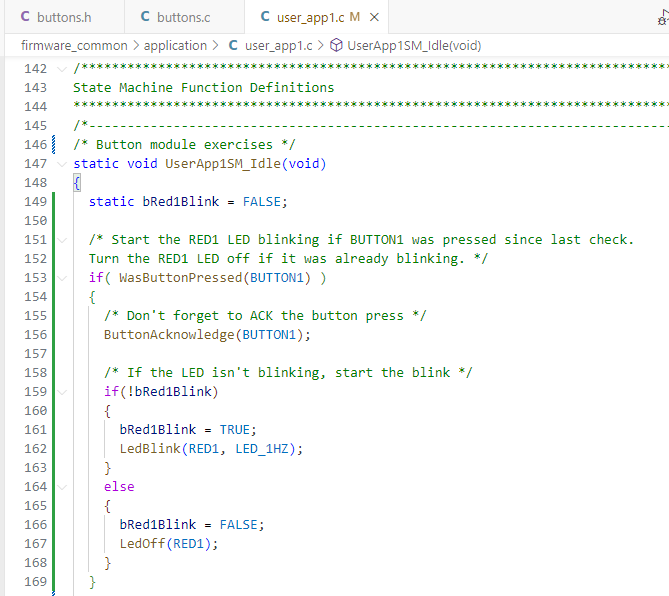Collapse the if block at line 153
Screen dimensions: 669x596
click(62, 278)
